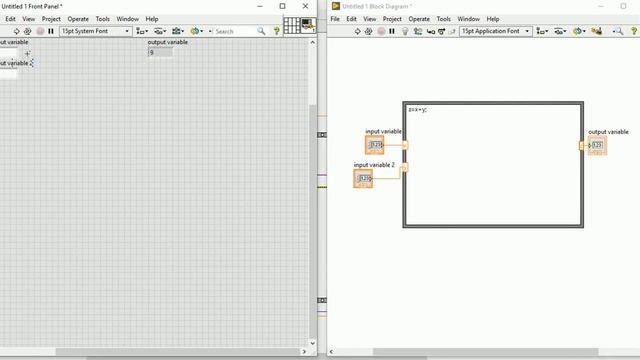Click Abort Execution in Front Panel toolbar
This screenshot has width=640, height=360.
[x=40, y=31]
